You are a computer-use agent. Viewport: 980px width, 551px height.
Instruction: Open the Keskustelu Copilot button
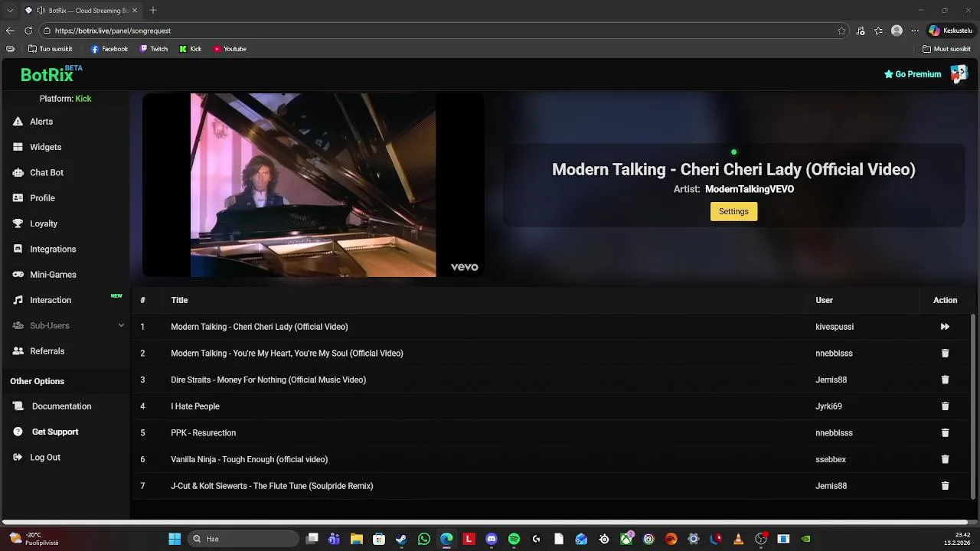950,31
